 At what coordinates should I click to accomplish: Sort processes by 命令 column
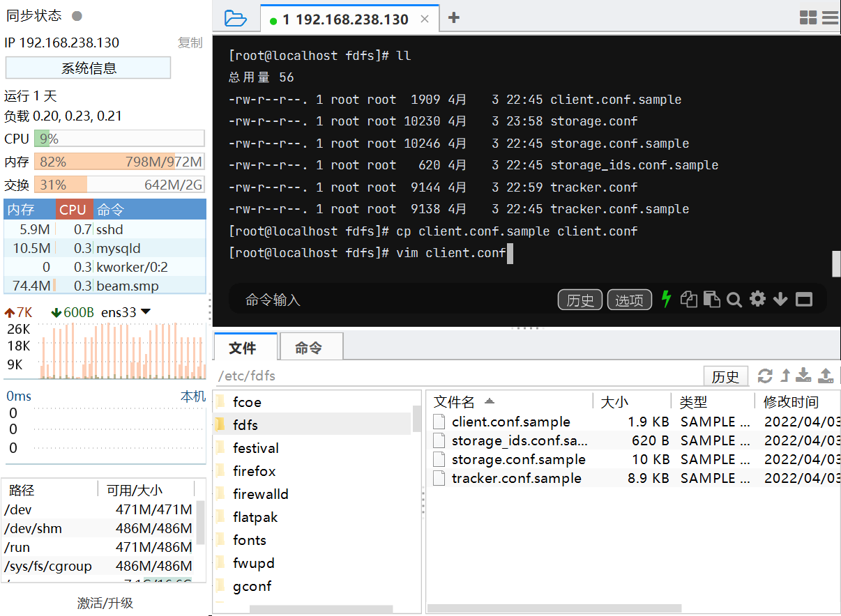[149, 209]
